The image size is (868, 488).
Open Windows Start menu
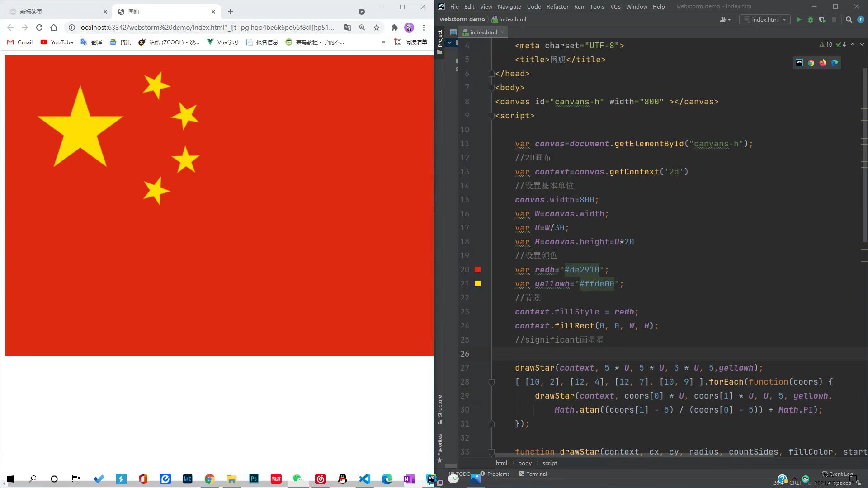click(11, 479)
